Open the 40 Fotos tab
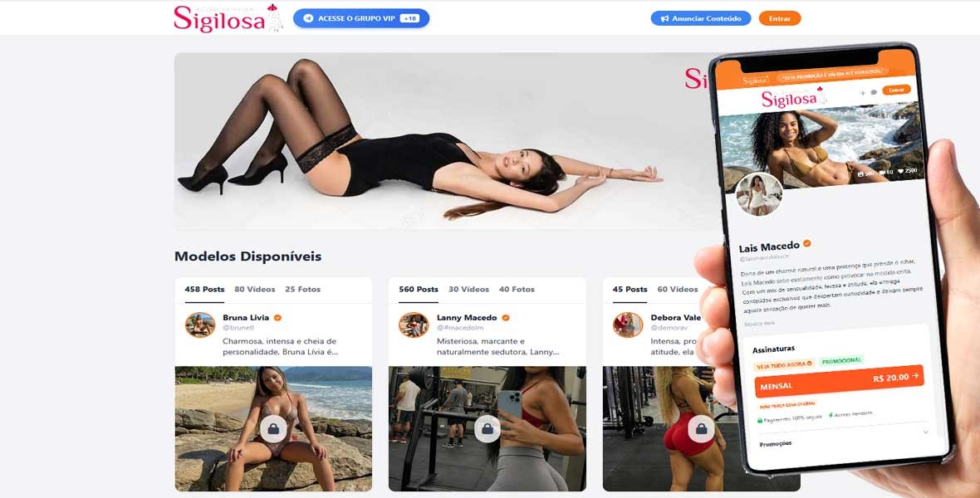This screenshot has width=980, height=498. [x=517, y=290]
